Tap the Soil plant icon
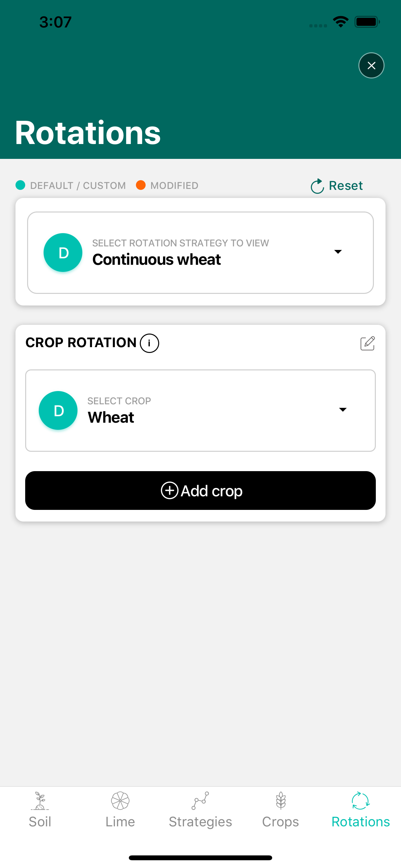This screenshot has width=401, height=868. pyautogui.click(x=40, y=801)
